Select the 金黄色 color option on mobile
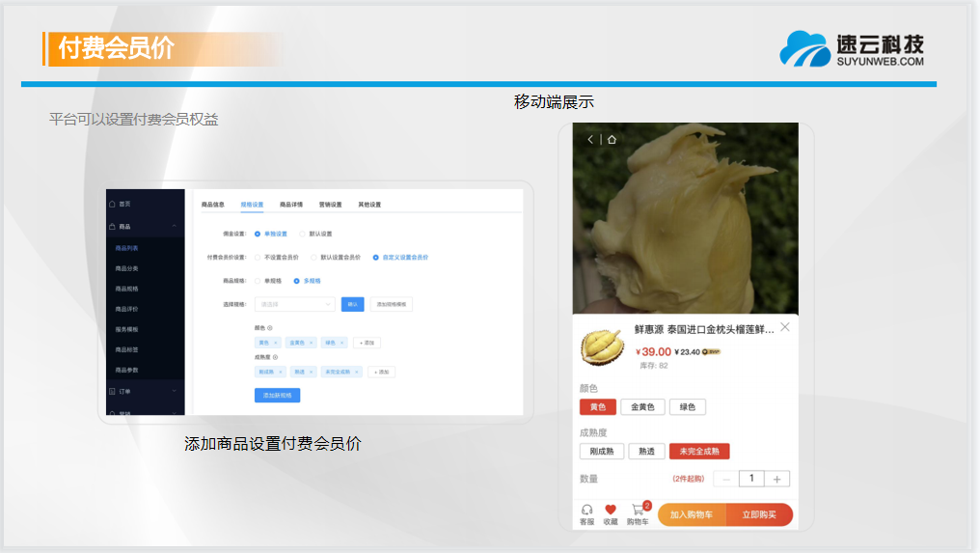 click(x=641, y=407)
